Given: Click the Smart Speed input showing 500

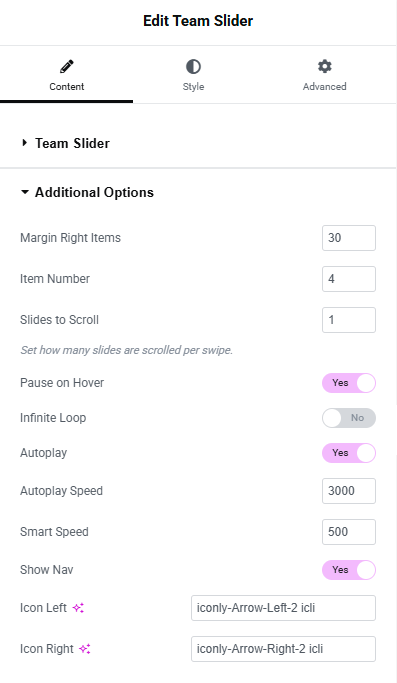Looking at the screenshot, I should pos(349,532).
